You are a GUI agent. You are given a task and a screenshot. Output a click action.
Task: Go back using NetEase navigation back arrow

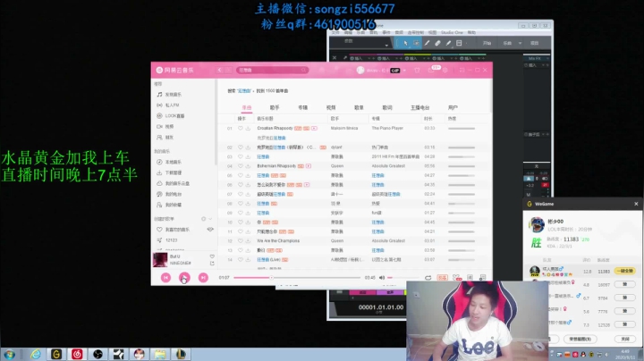tap(220, 71)
